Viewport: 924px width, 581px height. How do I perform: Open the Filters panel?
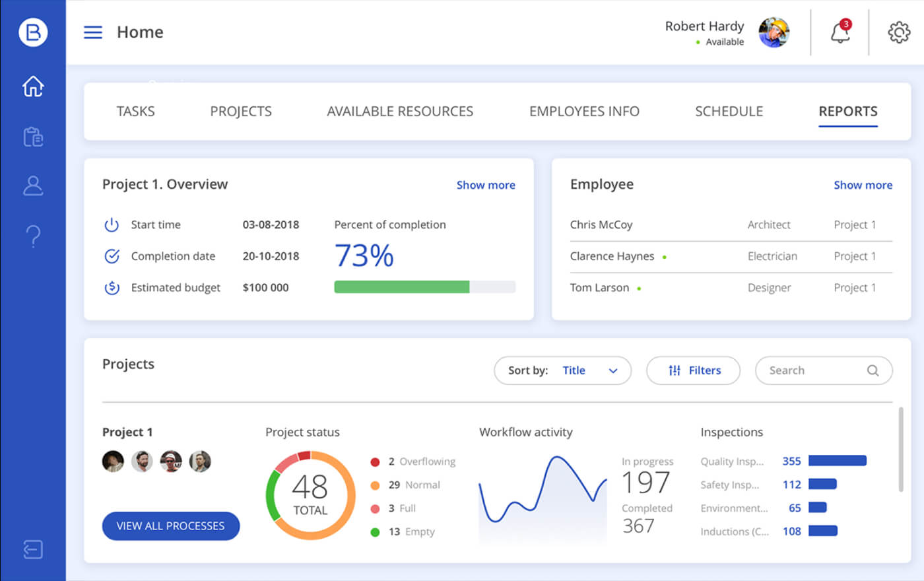click(693, 370)
